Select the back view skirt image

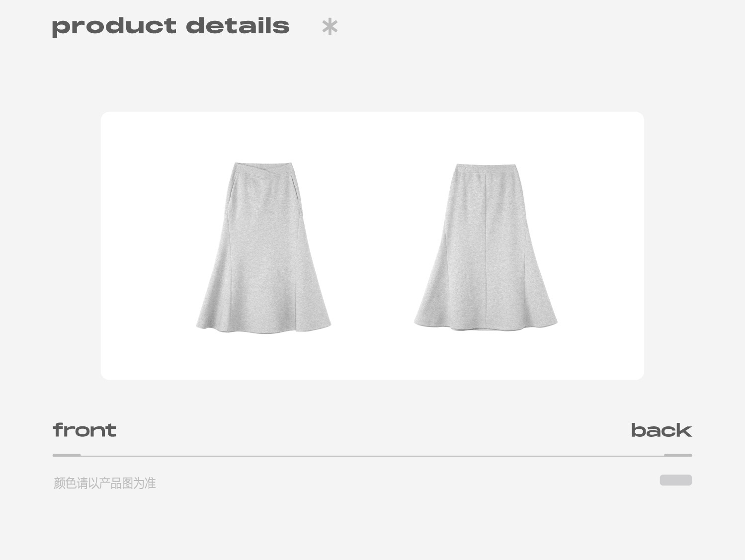tap(486, 247)
